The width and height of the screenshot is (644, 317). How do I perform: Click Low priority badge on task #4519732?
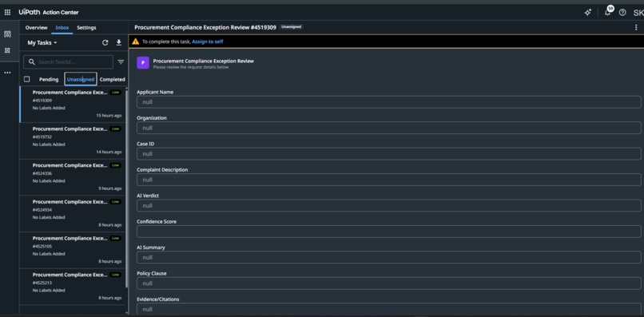(116, 129)
